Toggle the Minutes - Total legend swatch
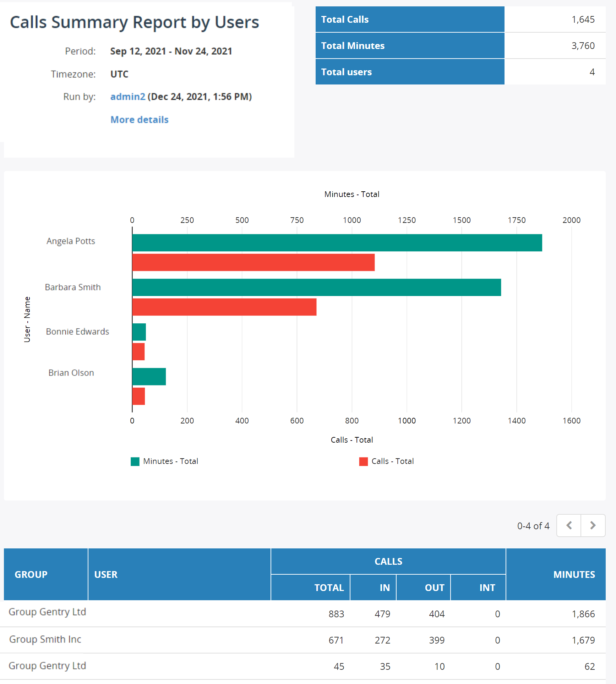The height and width of the screenshot is (684, 616). pyautogui.click(x=135, y=461)
